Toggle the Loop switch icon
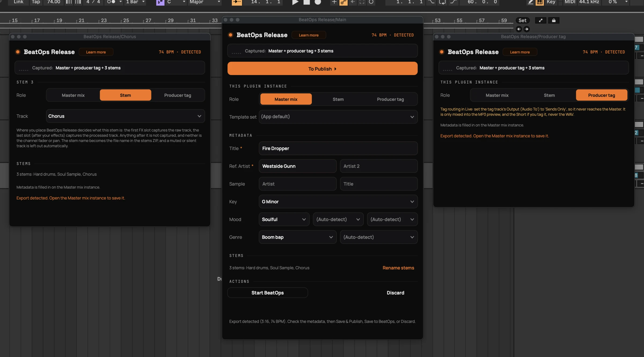This screenshot has height=357, width=644. click(x=442, y=2)
